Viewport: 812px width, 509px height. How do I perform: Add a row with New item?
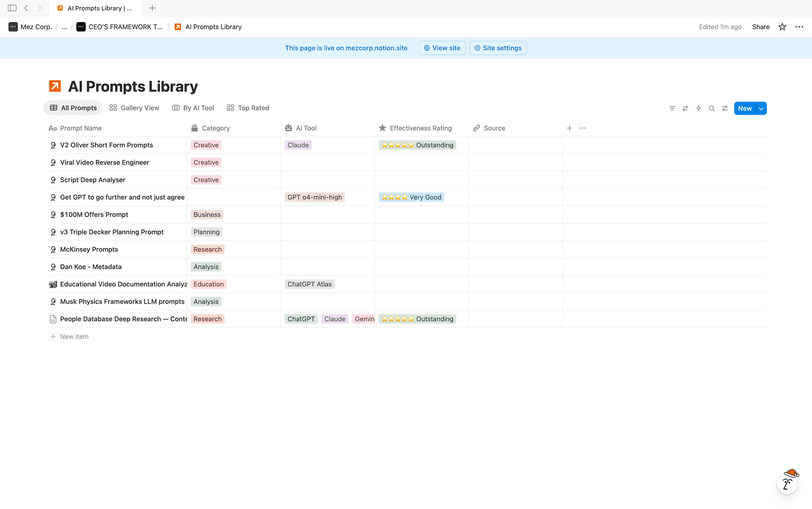click(70, 337)
